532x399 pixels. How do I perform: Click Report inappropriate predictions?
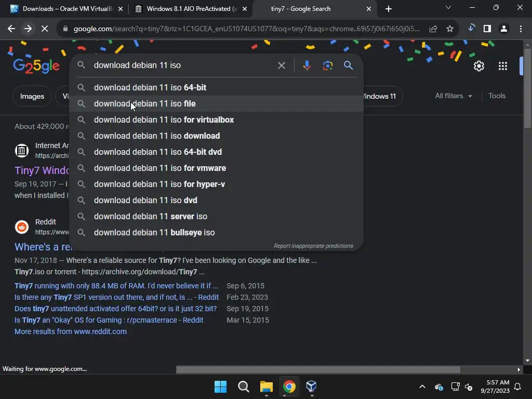[313, 246]
